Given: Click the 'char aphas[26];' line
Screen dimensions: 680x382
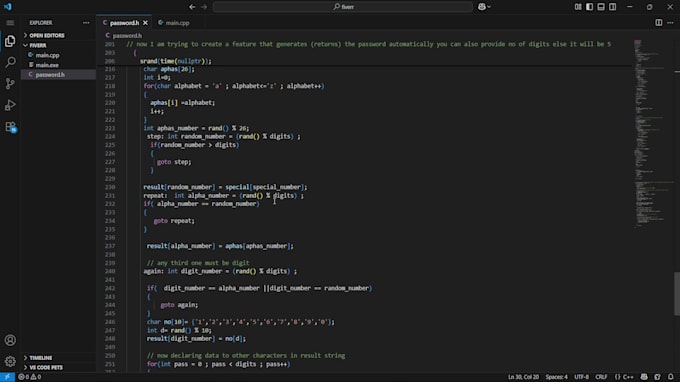Looking at the screenshot, I should pyautogui.click(x=169, y=69).
